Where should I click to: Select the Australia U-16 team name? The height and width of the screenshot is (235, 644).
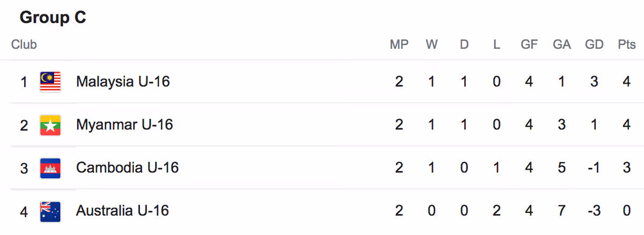coord(122,211)
